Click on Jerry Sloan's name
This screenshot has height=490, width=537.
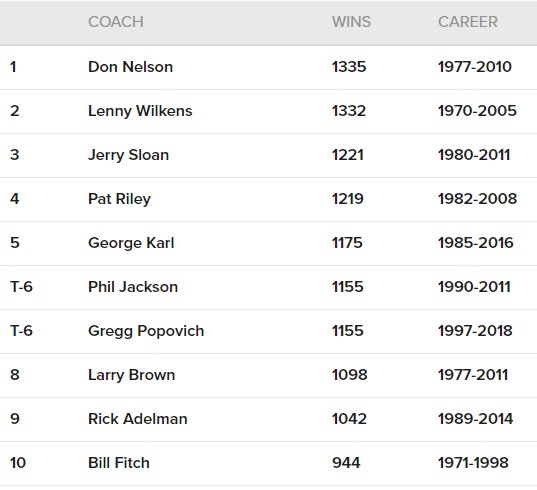pos(128,155)
